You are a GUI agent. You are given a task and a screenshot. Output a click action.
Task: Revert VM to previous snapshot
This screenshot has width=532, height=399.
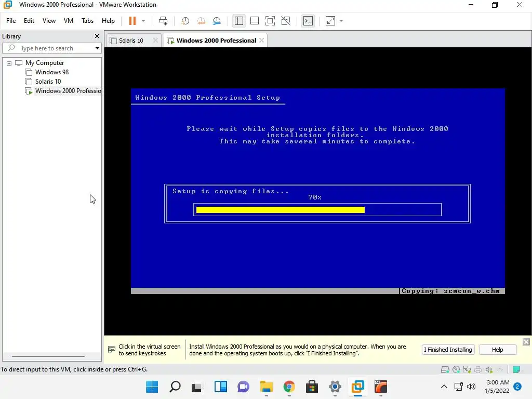(201, 21)
